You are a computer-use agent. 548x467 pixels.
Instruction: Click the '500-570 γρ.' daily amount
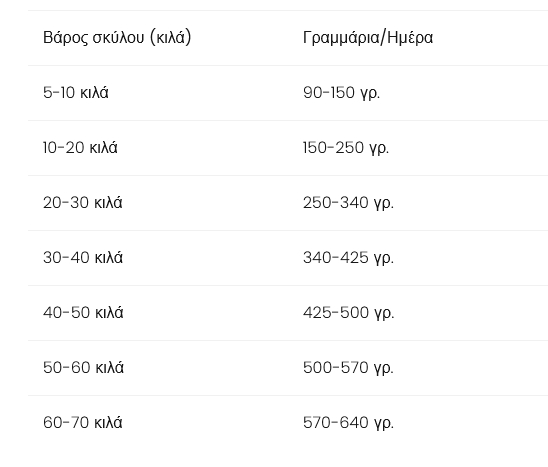click(348, 368)
